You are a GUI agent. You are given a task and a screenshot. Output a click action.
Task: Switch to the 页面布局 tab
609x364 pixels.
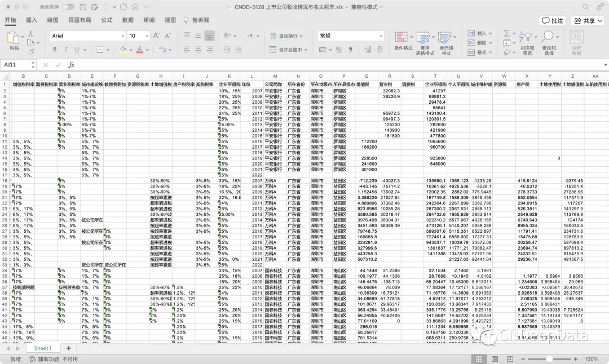[x=80, y=20]
